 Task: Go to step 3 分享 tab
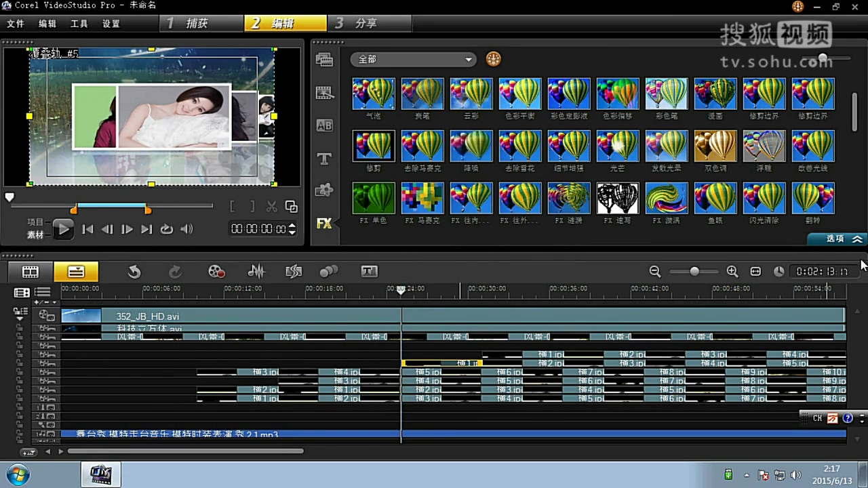(370, 23)
